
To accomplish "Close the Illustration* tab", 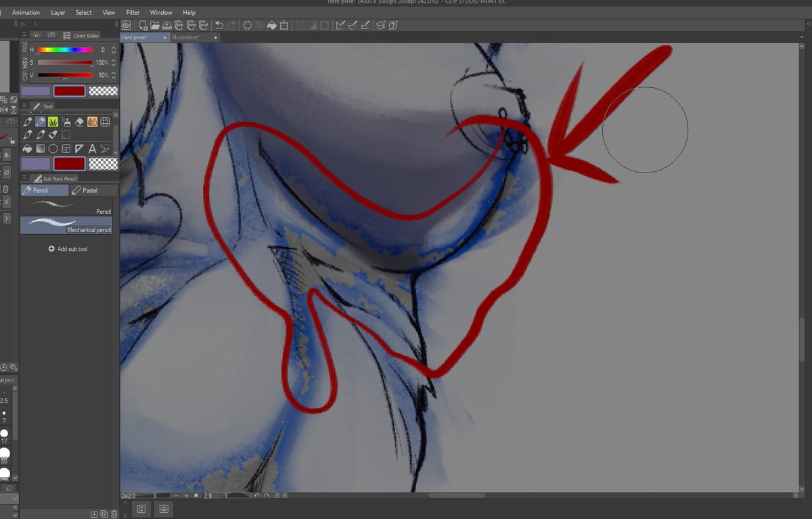I will [216, 37].
